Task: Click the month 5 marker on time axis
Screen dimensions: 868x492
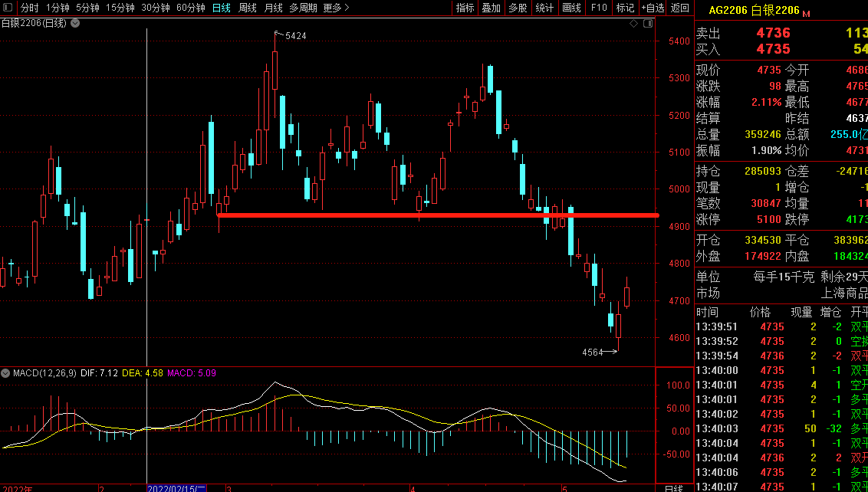Action: 564,489
